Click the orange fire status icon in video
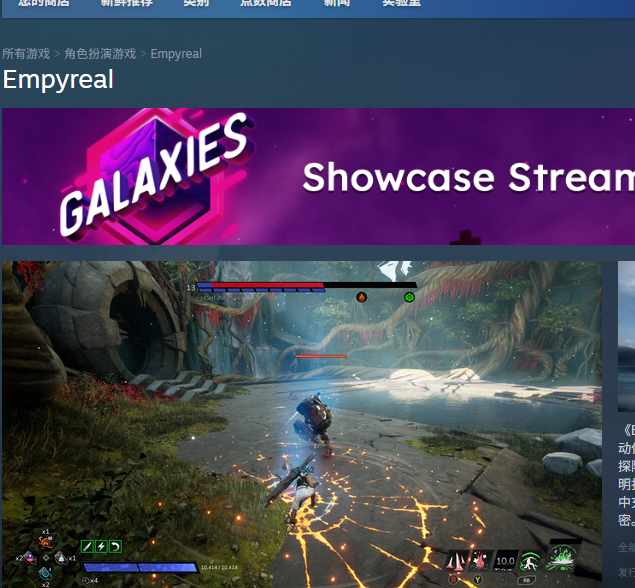 click(x=361, y=297)
